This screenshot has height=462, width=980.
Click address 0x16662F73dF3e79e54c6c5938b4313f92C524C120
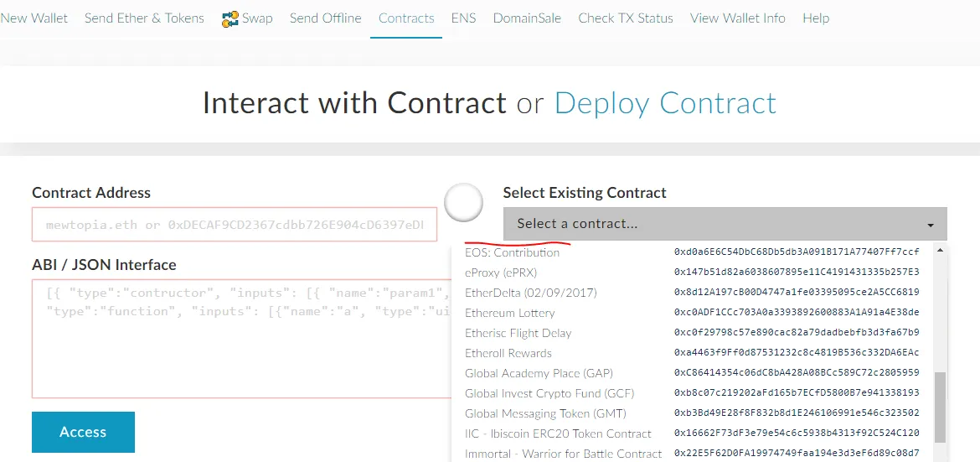point(797,433)
